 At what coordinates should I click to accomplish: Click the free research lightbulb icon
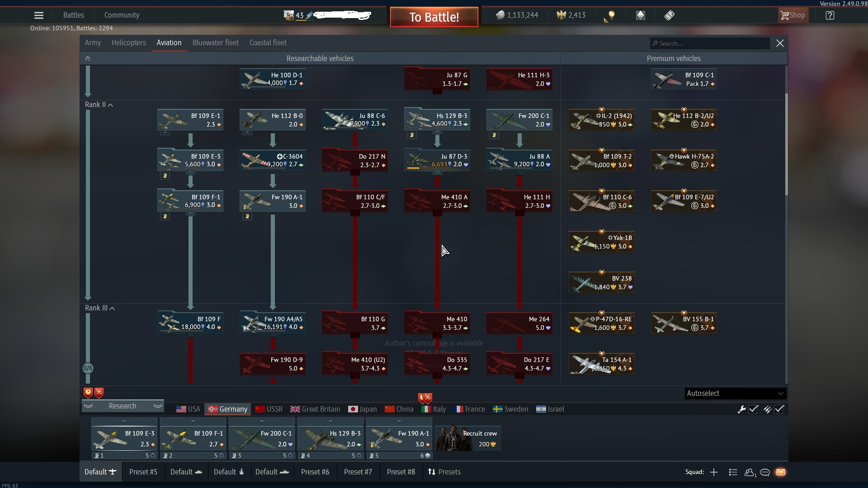point(611,15)
